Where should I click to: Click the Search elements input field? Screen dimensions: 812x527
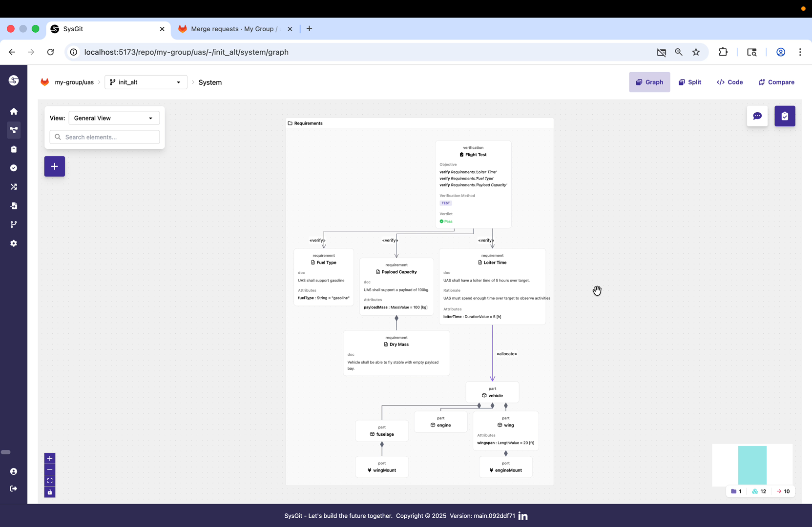[x=104, y=137]
